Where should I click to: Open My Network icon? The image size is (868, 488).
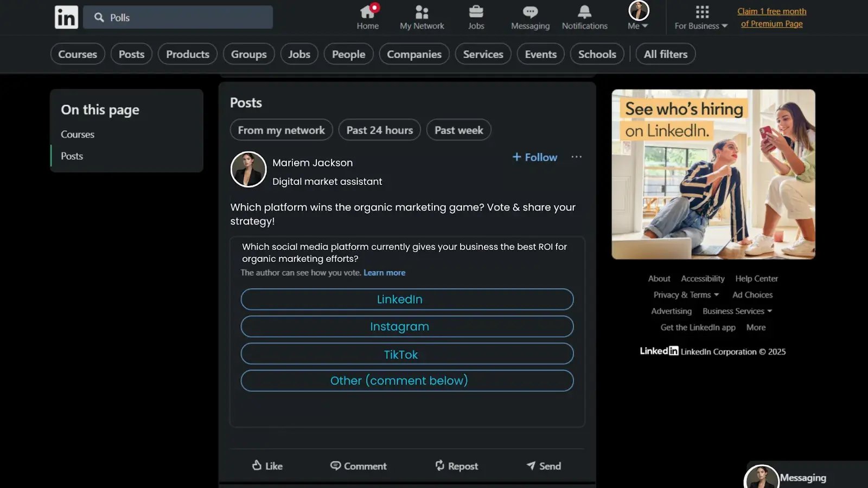point(422,12)
